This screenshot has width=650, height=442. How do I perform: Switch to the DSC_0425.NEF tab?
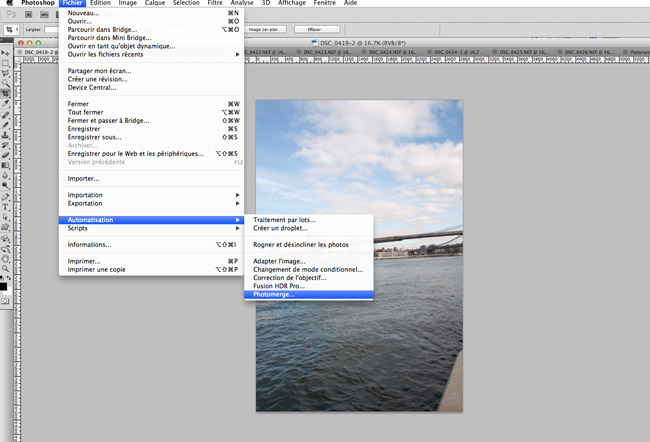pos(522,52)
